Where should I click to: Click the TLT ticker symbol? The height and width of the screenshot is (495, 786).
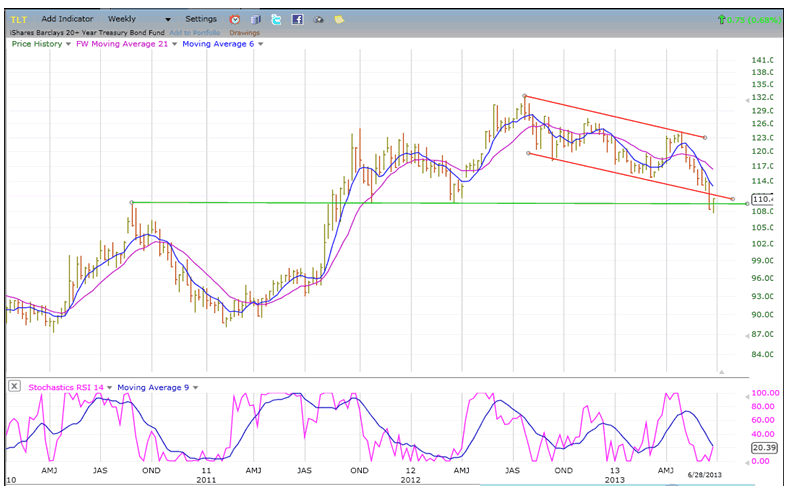click(17, 19)
